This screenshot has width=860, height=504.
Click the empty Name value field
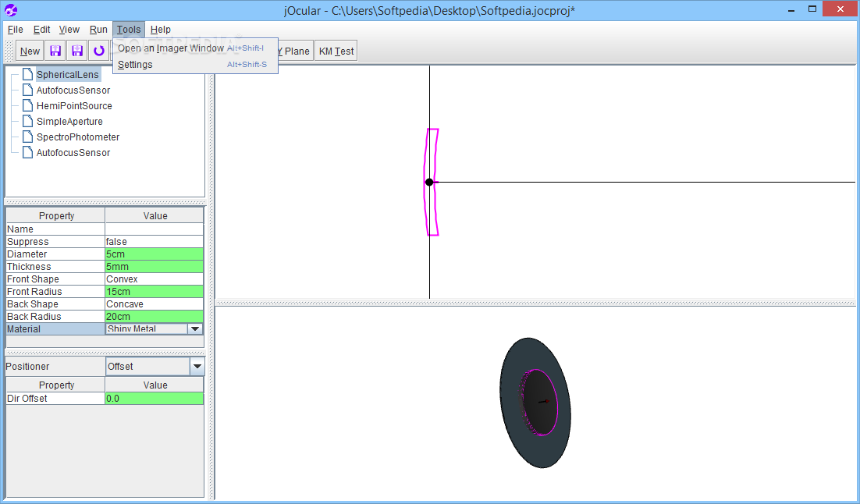(154, 229)
